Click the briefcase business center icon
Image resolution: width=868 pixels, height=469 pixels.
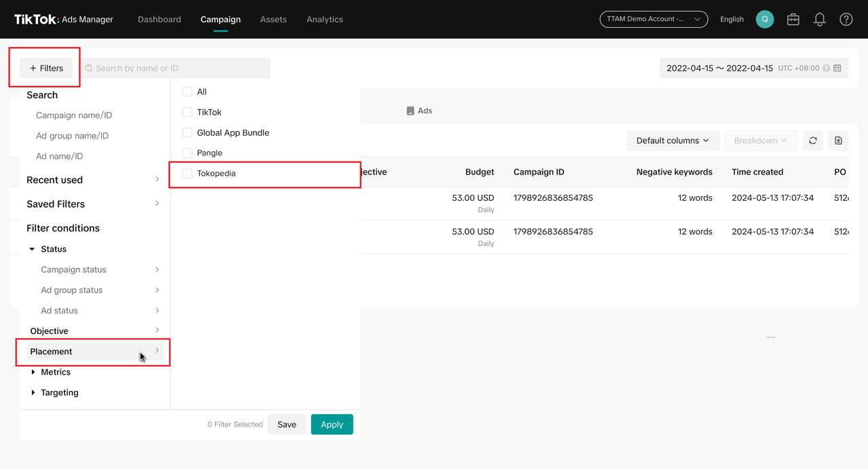tap(793, 19)
